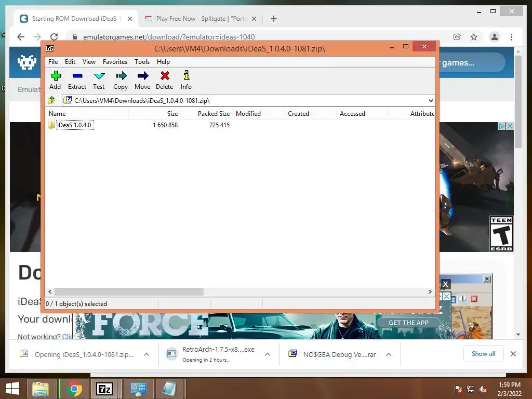The width and height of the screenshot is (532, 399).
Task: Go up one folder level icon
Action: click(x=51, y=100)
